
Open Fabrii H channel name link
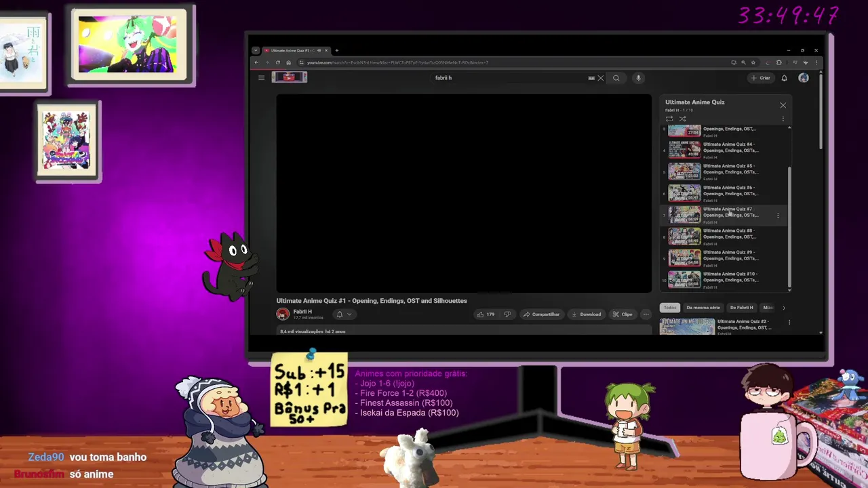click(302, 312)
